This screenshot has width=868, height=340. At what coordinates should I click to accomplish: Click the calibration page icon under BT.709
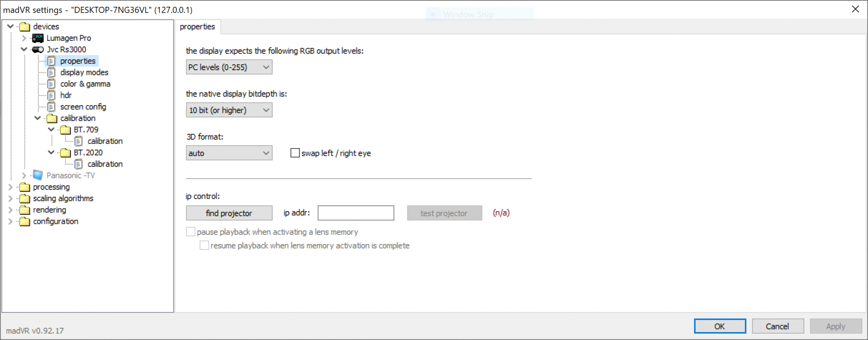(79, 141)
